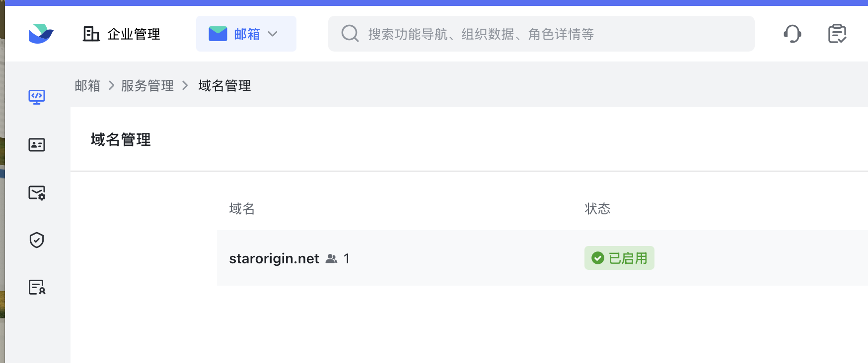
Task: Click the blue bird app logo
Action: pyautogui.click(x=41, y=34)
